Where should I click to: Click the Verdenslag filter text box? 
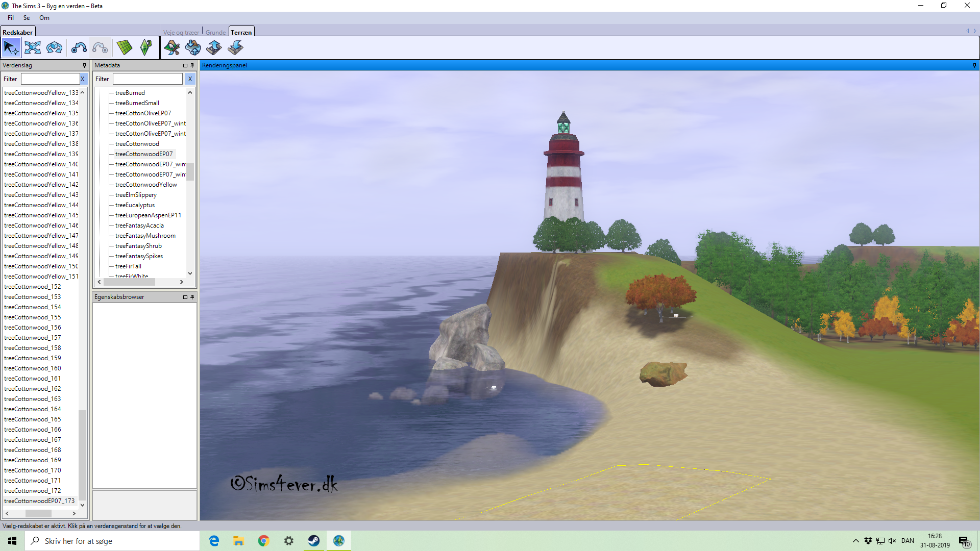tap(50, 79)
